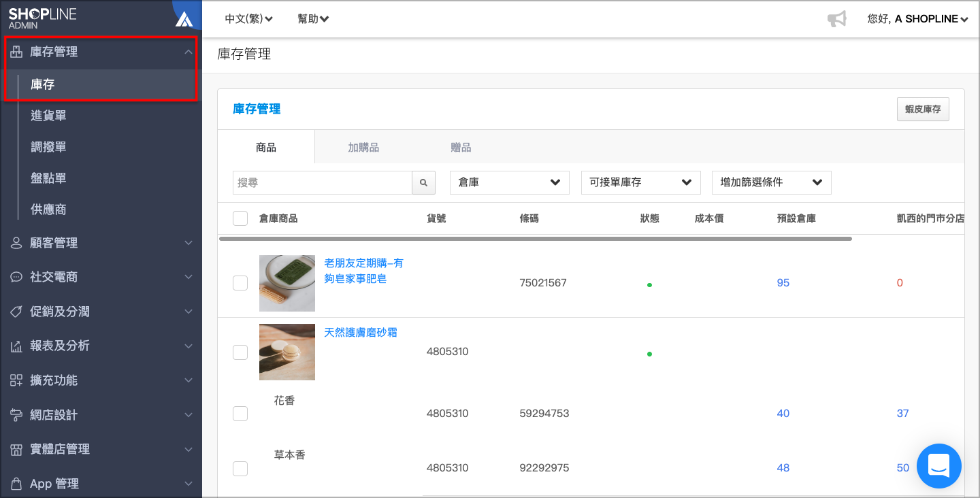Tick the select-all checkbox in table header
Screen dimensions: 980x498
pyautogui.click(x=240, y=218)
